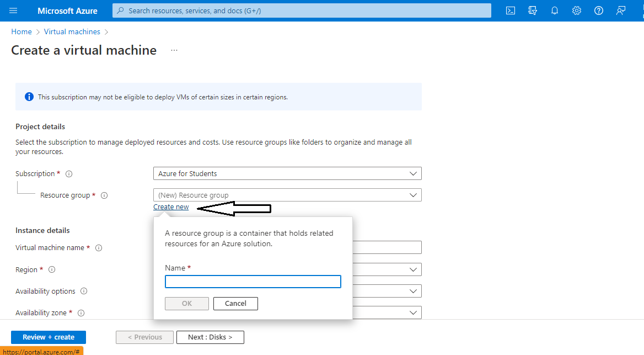Expand the Availability zone dropdown arrow
Image resolution: width=644 pixels, height=355 pixels.
point(413,313)
